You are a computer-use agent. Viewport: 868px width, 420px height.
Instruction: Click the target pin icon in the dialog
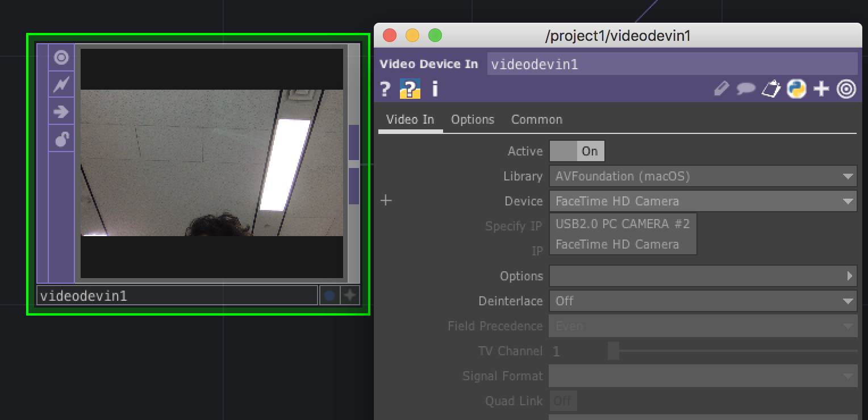(846, 89)
